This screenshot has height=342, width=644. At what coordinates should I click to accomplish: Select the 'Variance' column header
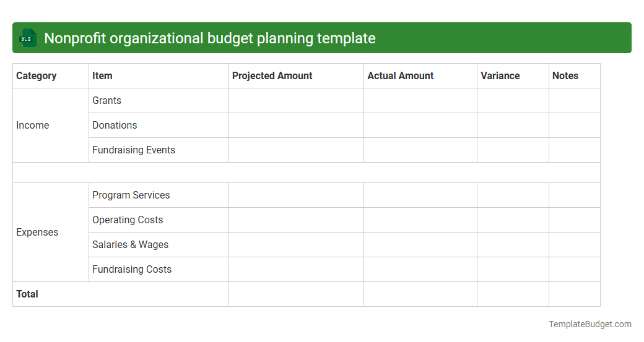click(x=513, y=76)
